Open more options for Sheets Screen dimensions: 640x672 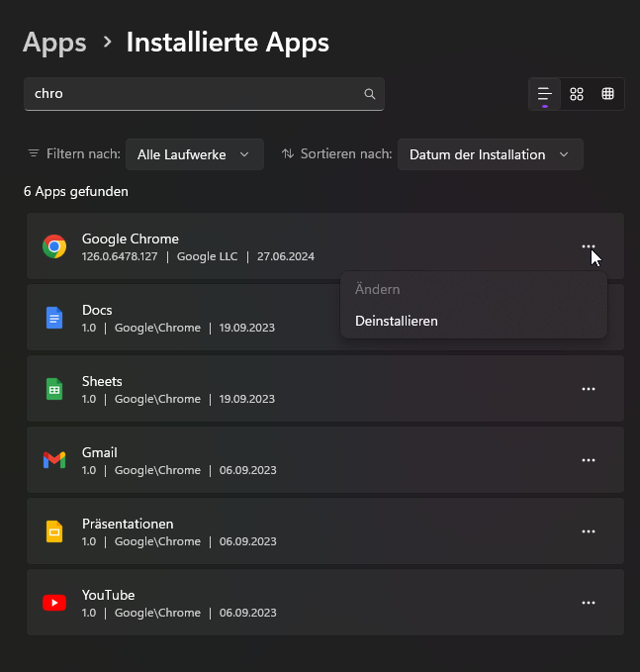click(589, 389)
